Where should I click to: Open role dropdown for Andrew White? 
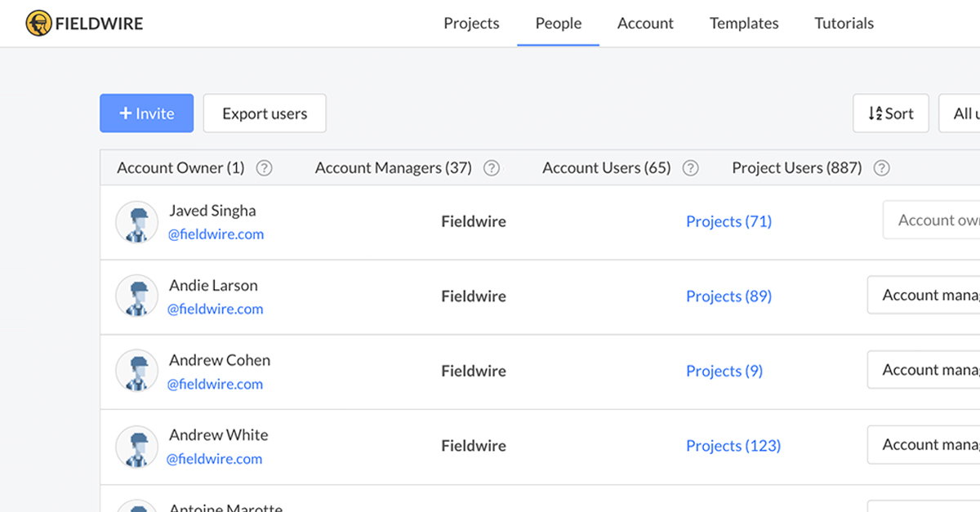(x=924, y=445)
